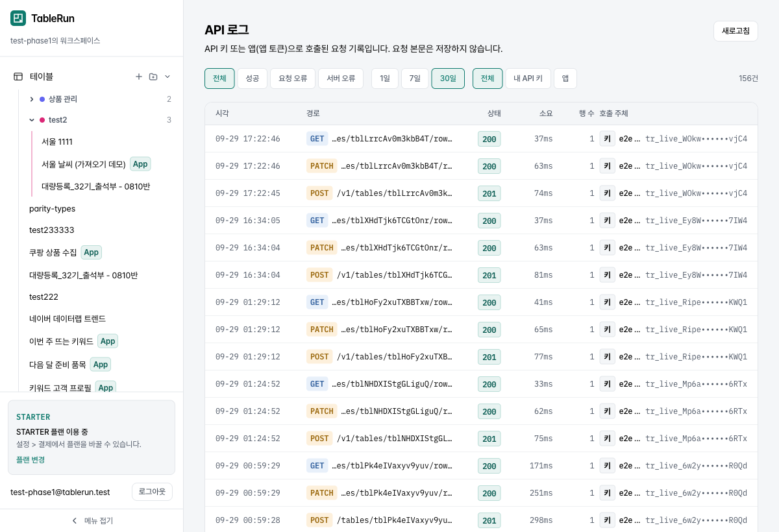Click the 171ms duration value
The width and height of the screenshot is (779, 532).
coord(541,466)
